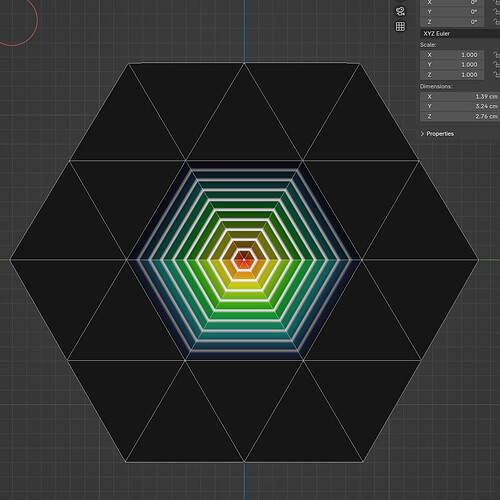Select the red center vertex of the hexagon
This screenshot has width=500, height=500.
click(244, 260)
